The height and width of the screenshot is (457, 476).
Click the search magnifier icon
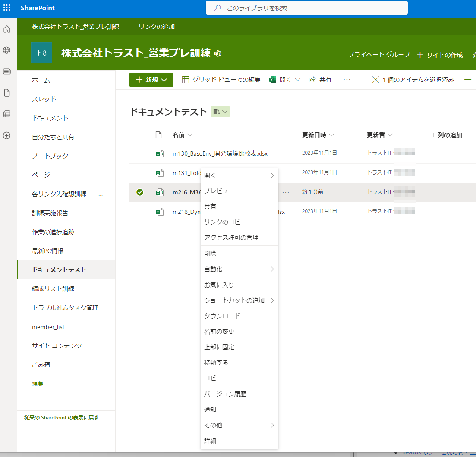click(x=217, y=8)
